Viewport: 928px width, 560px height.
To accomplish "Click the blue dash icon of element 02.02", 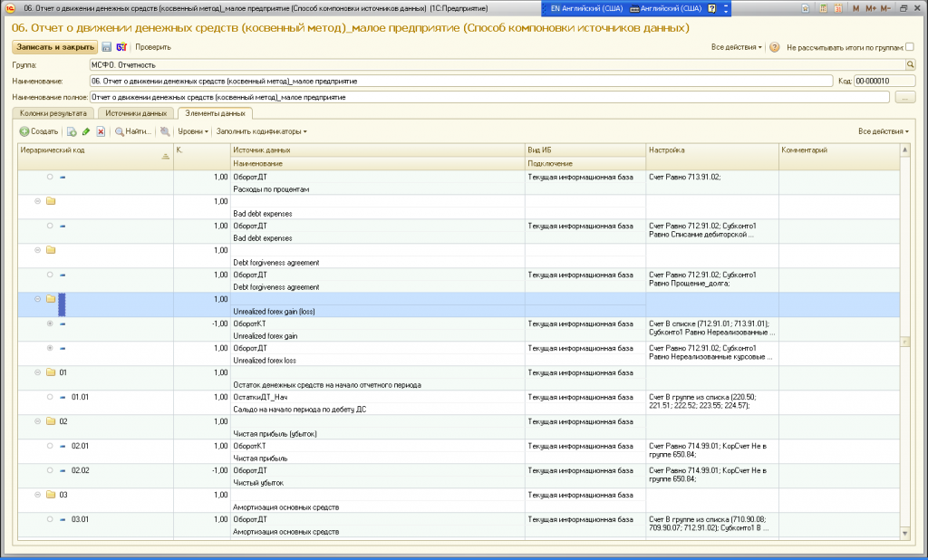I will coord(63,470).
